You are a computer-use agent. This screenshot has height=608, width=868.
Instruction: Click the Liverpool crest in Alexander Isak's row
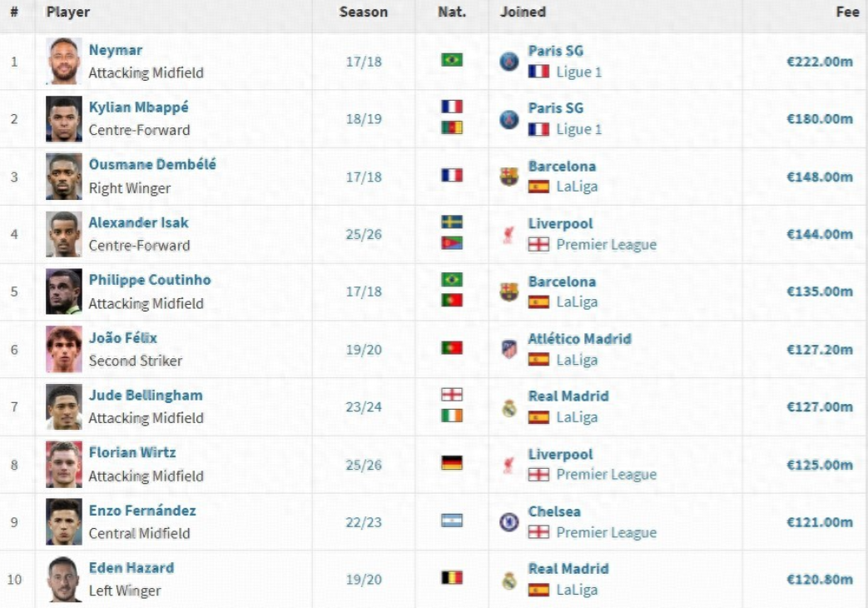click(509, 234)
